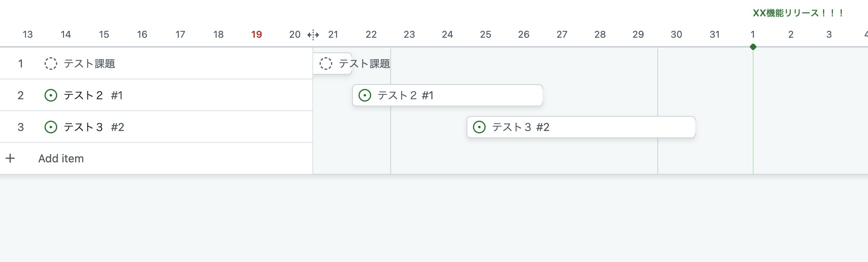Click the open icon on the テスト３ roadmap bar
The height and width of the screenshot is (262, 868).
pyautogui.click(x=479, y=127)
